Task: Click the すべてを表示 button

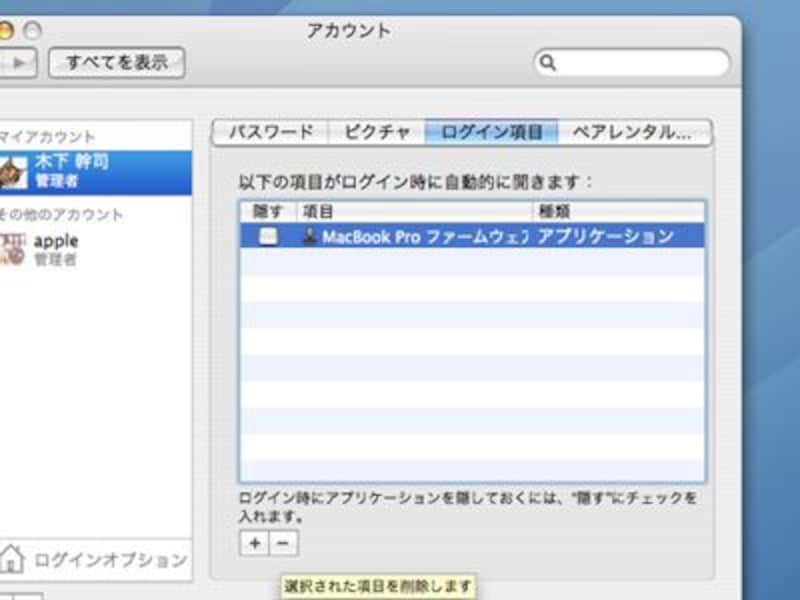Action: [117, 62]
